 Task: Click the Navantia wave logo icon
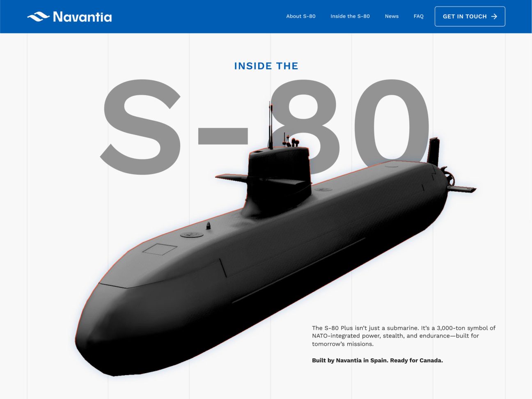click(x=38, y=16)
